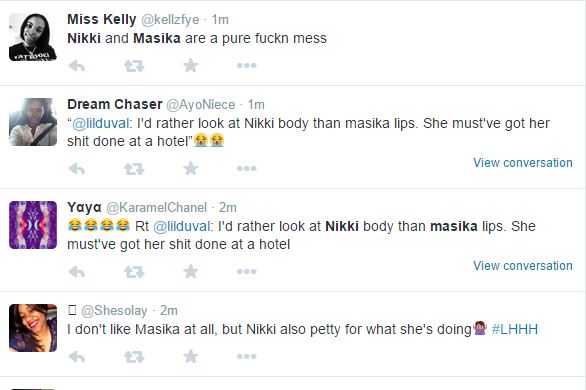Viewport: 586px width, 390px height.
Task: Reply to Yaya's tweet
Action: click(77, 272)
